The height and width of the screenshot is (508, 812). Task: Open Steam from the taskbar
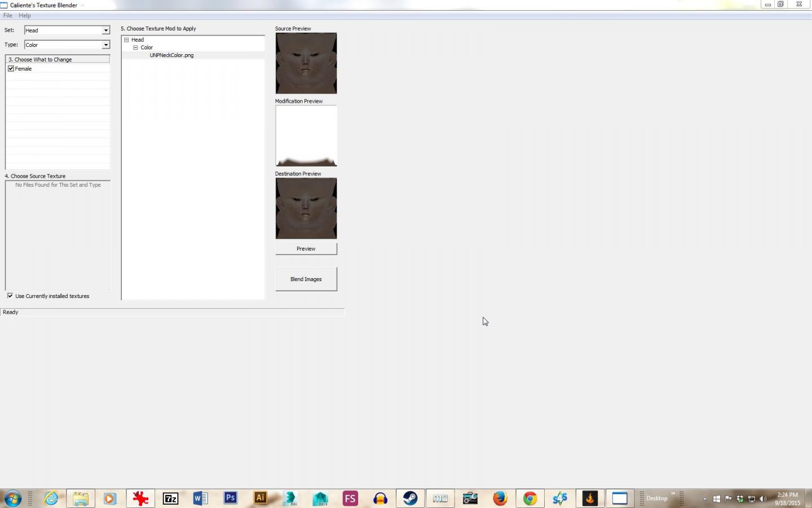pos(410,498)
